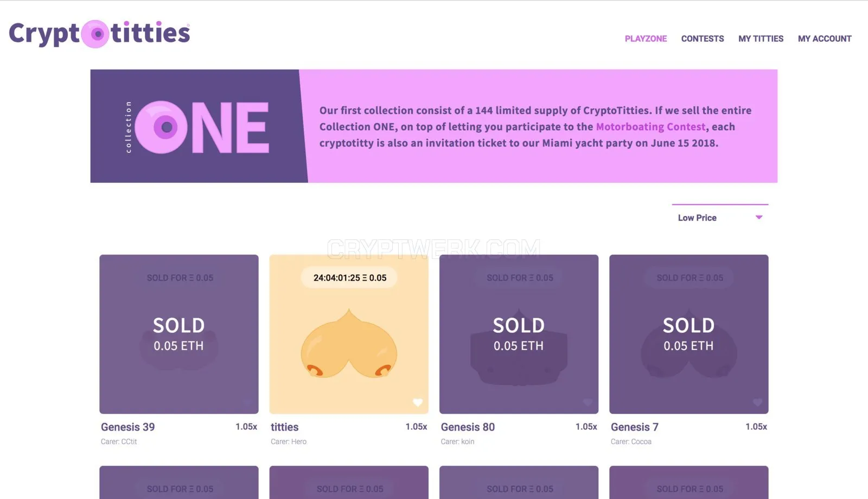868x499 pixels.
Task: Open the sold Genesis 80 card
Action: point(519,334)
